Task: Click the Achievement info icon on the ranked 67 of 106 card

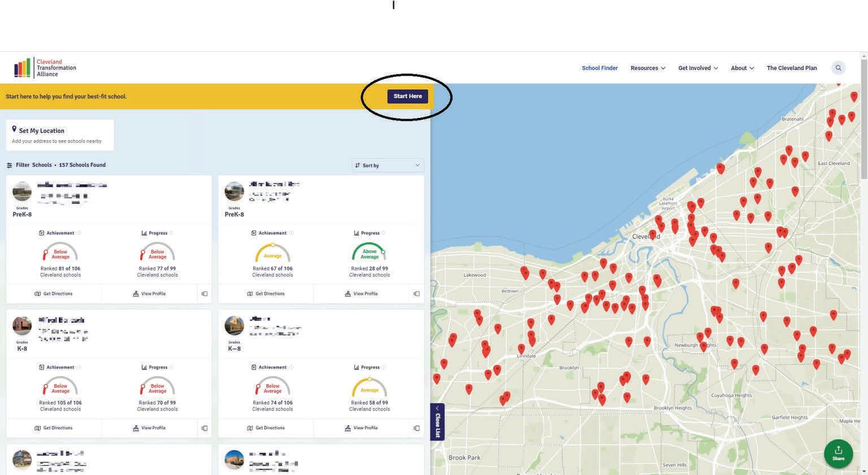Action: (292, 233)
